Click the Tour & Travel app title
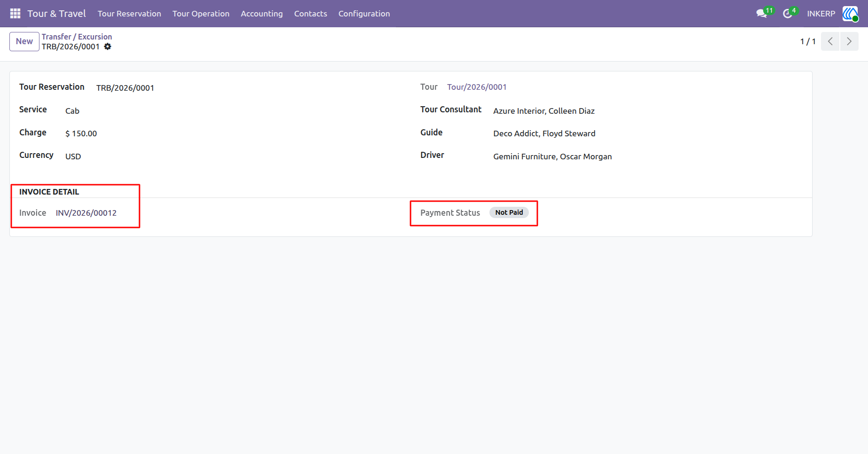 pyautogui.click(x=56, y=14)
